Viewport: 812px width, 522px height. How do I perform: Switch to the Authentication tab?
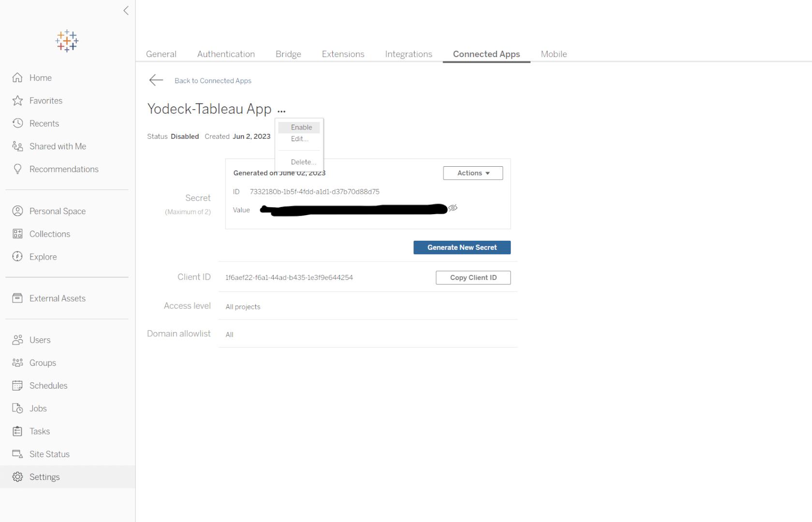[x=226, y=54]
